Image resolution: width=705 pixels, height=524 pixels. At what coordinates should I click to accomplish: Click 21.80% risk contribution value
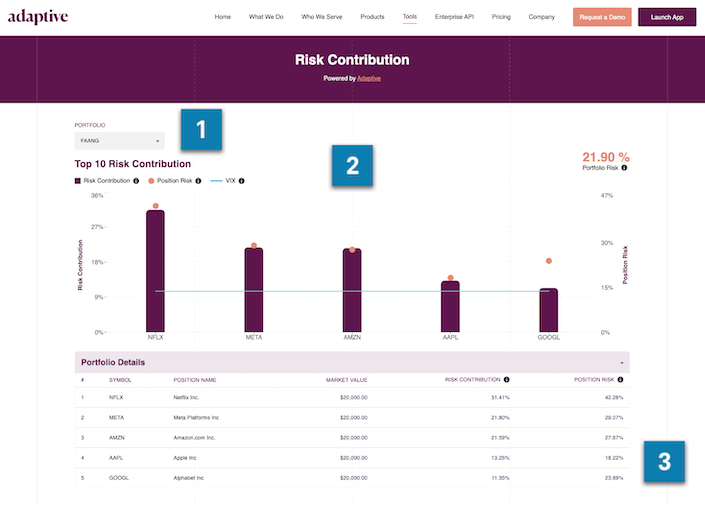click(x=500, y=418)
